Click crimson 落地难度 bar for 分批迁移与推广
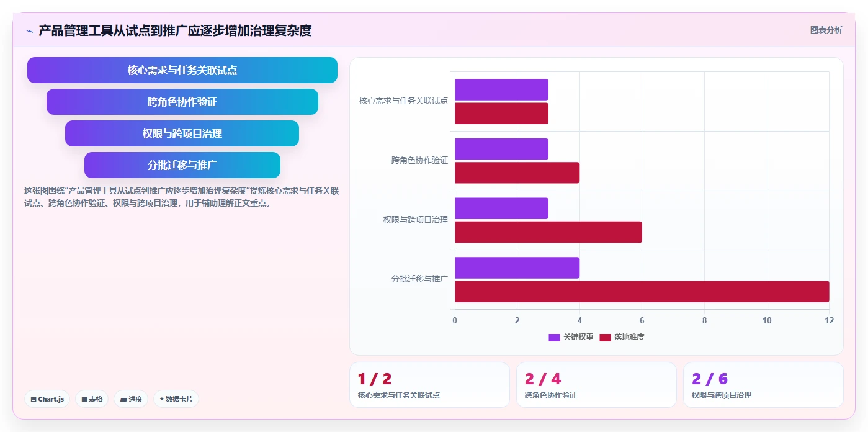 coord(642,292)
